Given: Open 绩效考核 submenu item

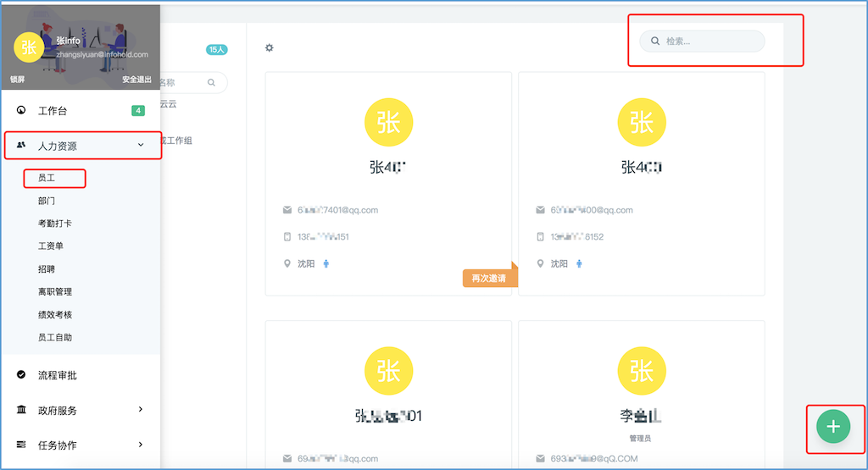Looking at the screenshot, I should pos(55,315).
